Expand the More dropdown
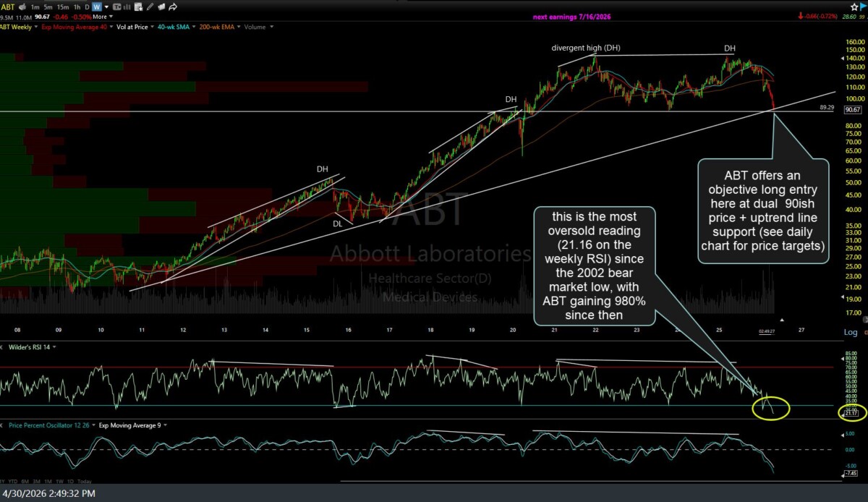 [x=103, y=17]
